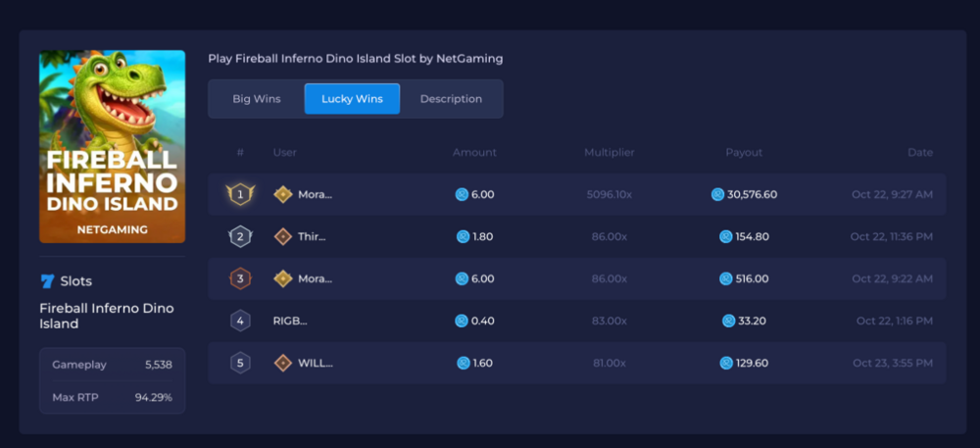Click the Multiplier column header
The width and height of the screenshot is (980, 448).
click(610, 153)
